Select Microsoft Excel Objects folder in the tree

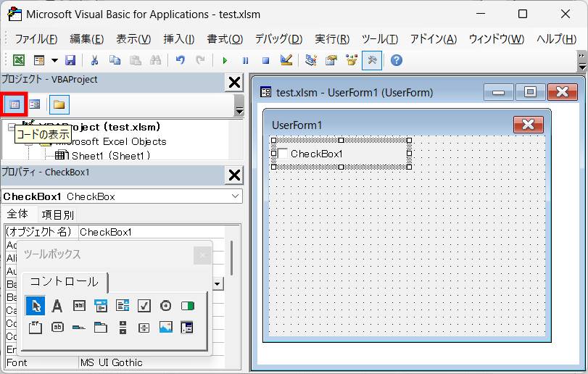111,141
